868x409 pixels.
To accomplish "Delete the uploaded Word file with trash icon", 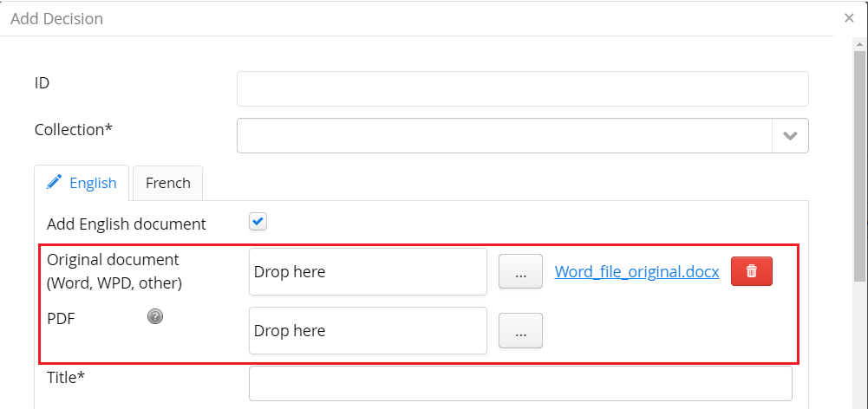I will click(x=751, y=271).
